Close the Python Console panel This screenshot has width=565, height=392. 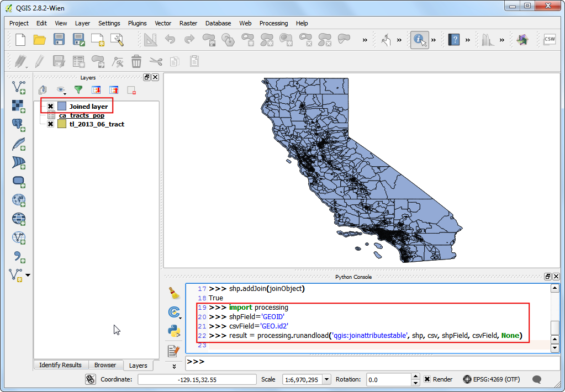(x=556, y=277)
